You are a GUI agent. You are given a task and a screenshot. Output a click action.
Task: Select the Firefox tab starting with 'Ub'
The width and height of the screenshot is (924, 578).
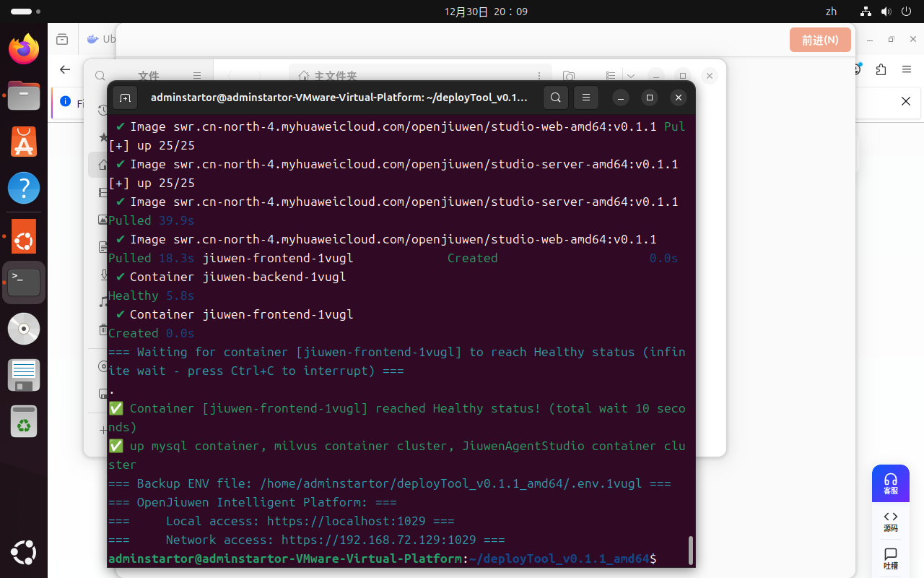pyautogui.click(x=102, y=39)
